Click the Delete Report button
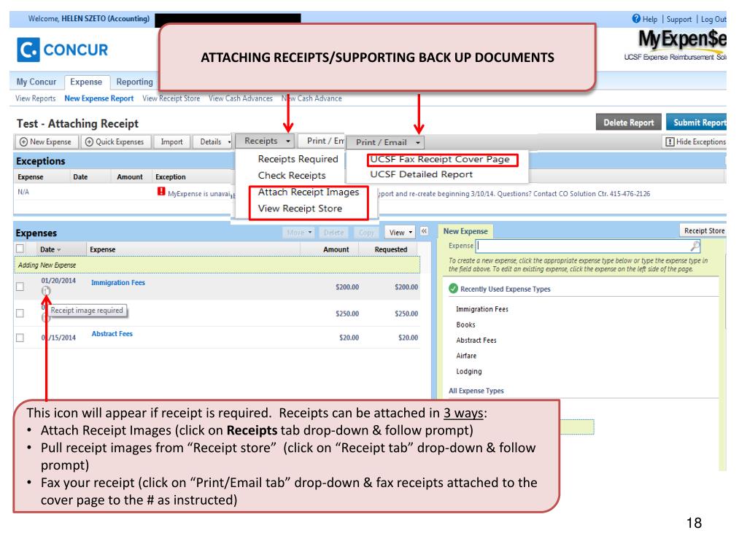This screenshot has width=747, height=560. coord(628,122)
